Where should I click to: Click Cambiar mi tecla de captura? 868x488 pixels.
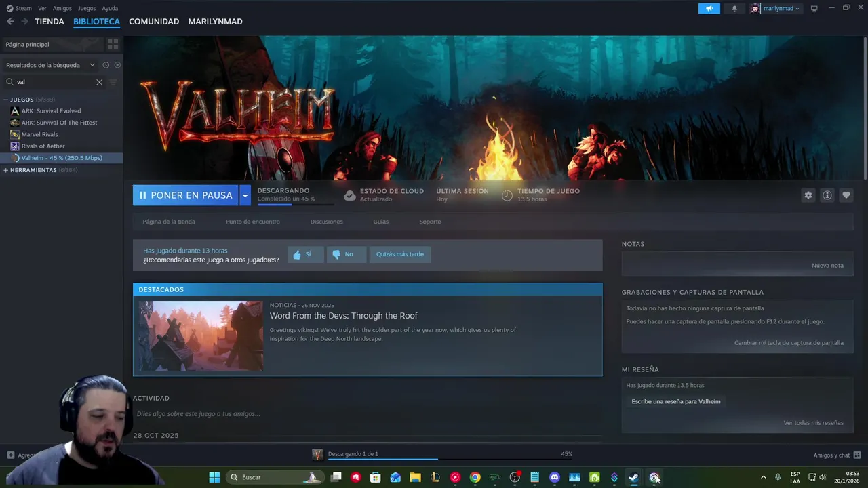pyautogui.click(x=789, y=343)
